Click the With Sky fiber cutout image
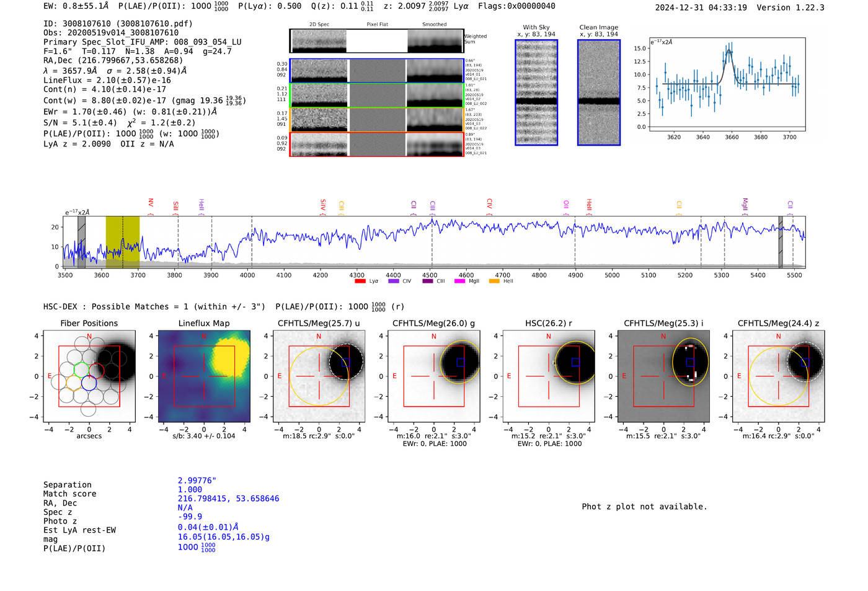Screen dimensions: 868x591 click(536, 92)
